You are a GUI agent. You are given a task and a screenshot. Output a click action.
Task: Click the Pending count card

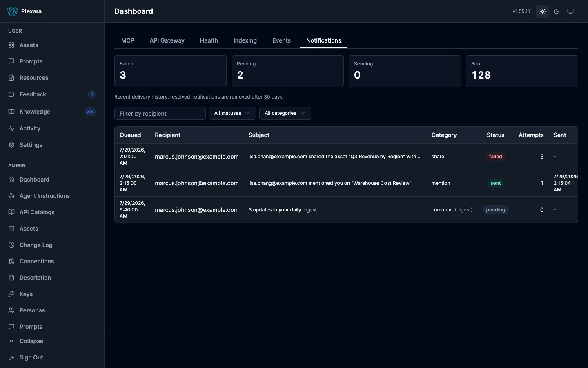[287, 71]
